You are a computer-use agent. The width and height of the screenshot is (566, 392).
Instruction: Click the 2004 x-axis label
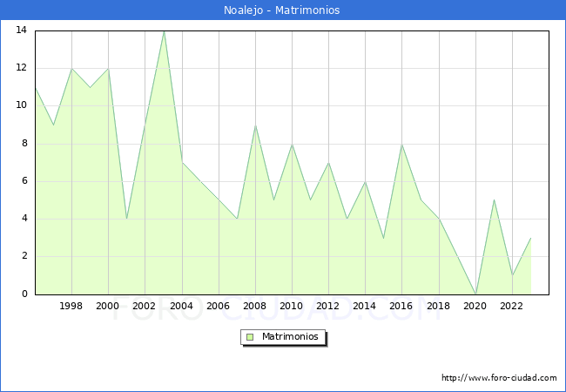[182, 306]
